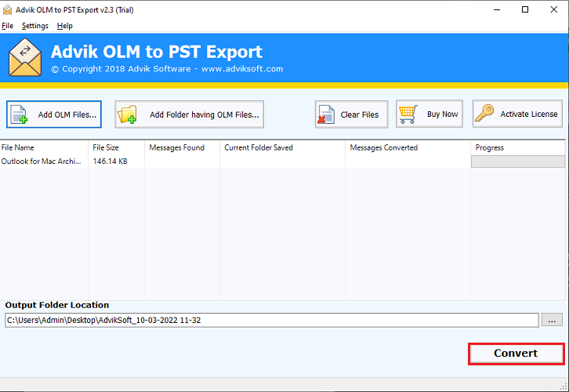Open the Settings menu
This screenshot has width=569, height=392.
point(34,26)
